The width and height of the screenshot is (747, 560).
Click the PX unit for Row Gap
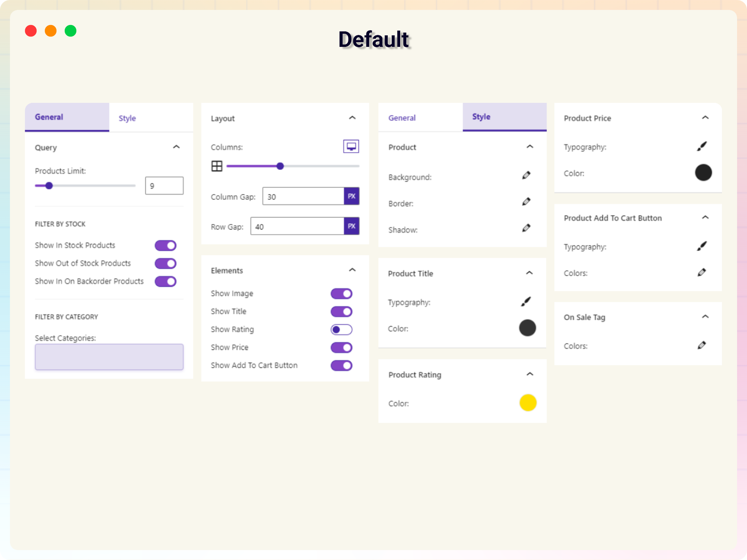coord(352,226)
